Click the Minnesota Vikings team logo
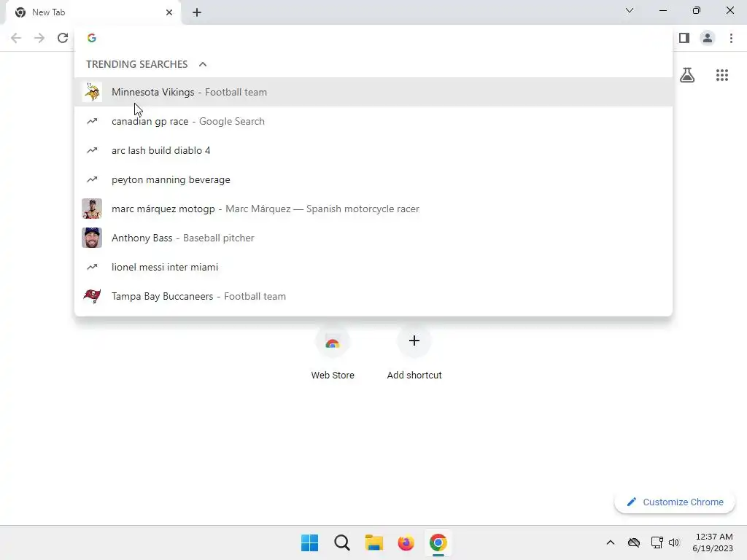 (x=92, y=92)
